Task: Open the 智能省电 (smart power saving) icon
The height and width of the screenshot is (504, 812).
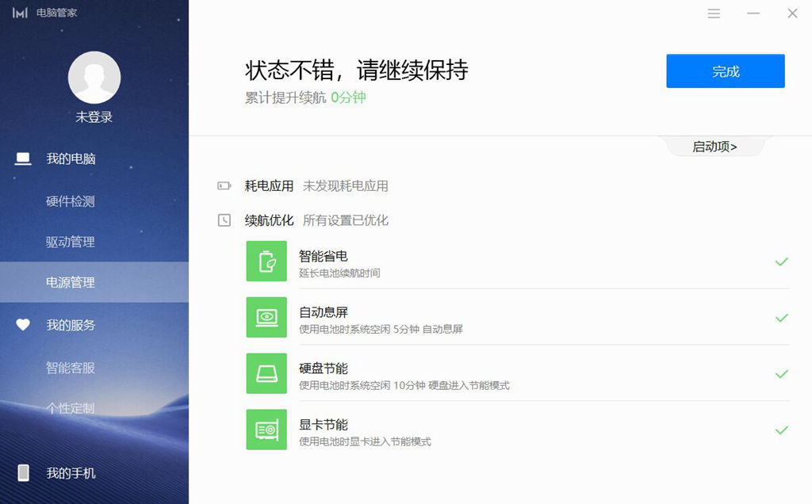Action: click(266, 262)
